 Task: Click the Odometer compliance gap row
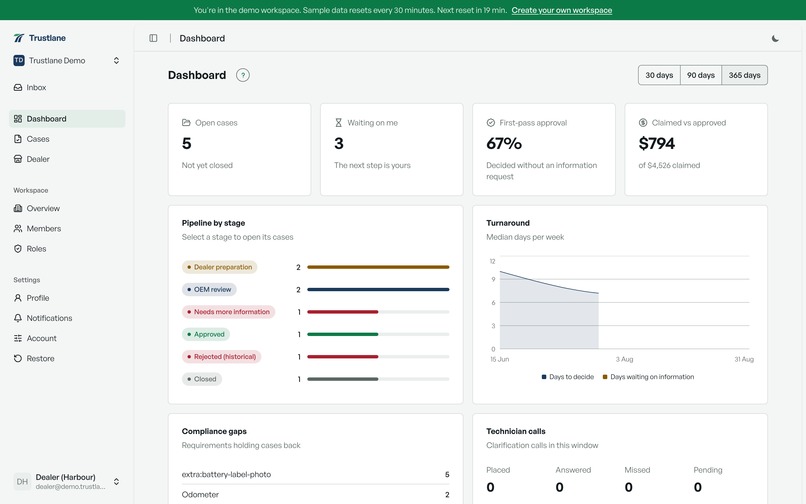[x=315, y=494]
